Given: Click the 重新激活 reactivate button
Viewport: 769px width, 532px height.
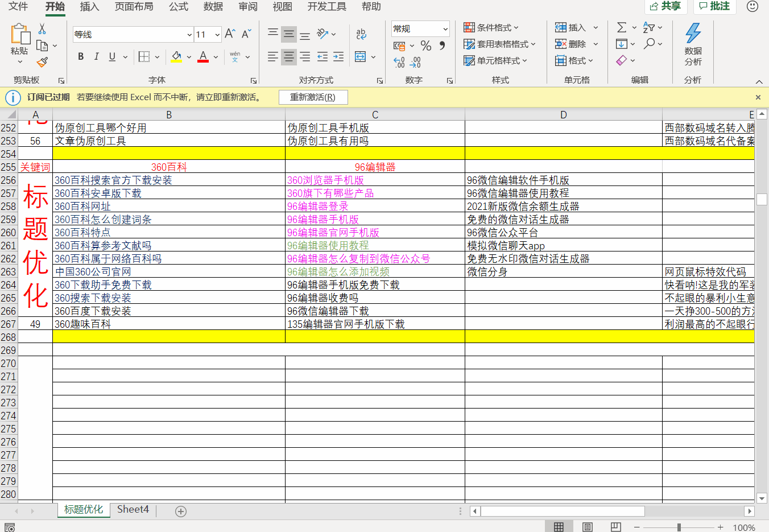Looking at the screenshot, I should (x=313, y=97).
